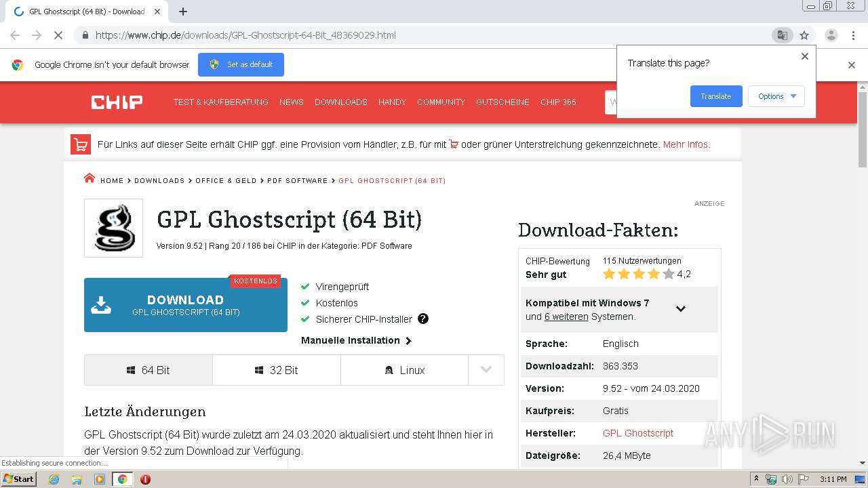The height and width of the screenshot is (488, 868).
Task: Select the Linux version tab
Action: (404, 370)
